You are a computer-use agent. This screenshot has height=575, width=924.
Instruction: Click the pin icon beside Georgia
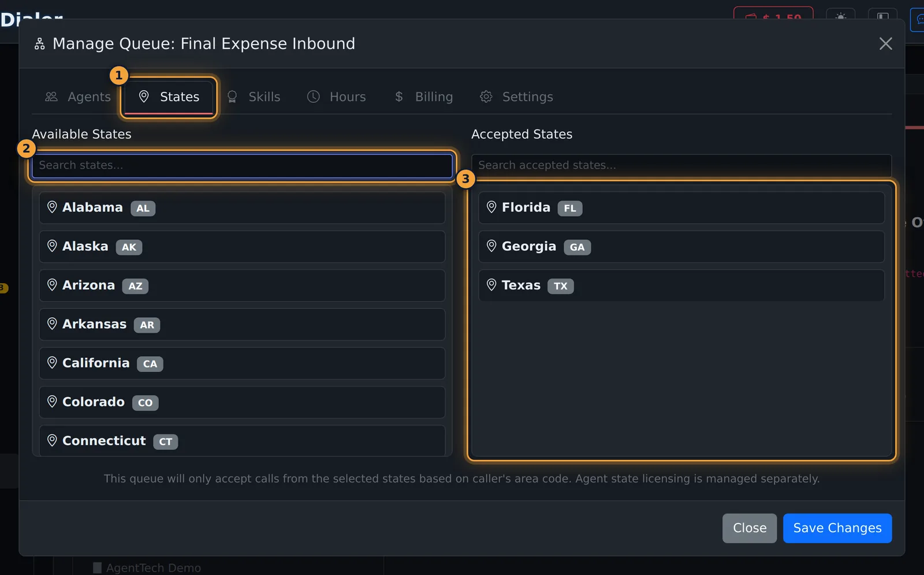491,246
